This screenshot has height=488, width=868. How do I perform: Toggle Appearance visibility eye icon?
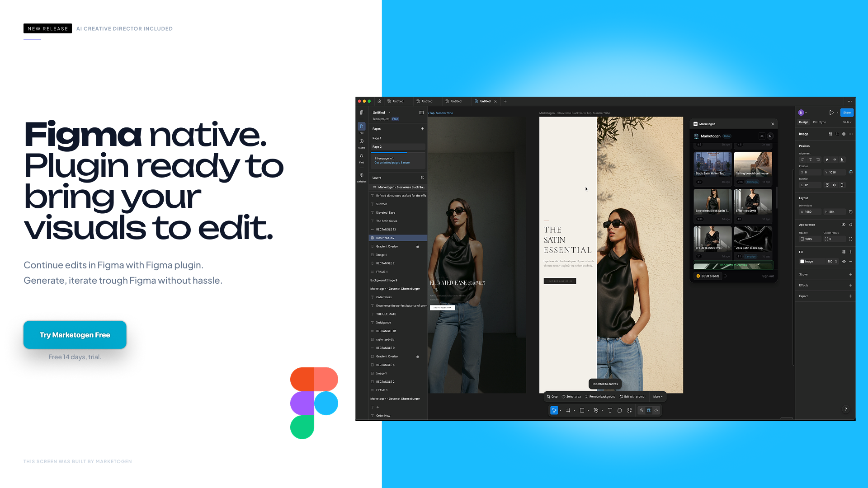843,225
